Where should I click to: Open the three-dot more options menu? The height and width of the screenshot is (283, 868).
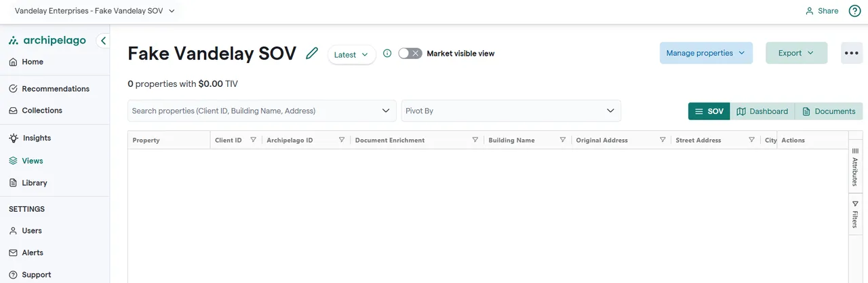(852, 53)
